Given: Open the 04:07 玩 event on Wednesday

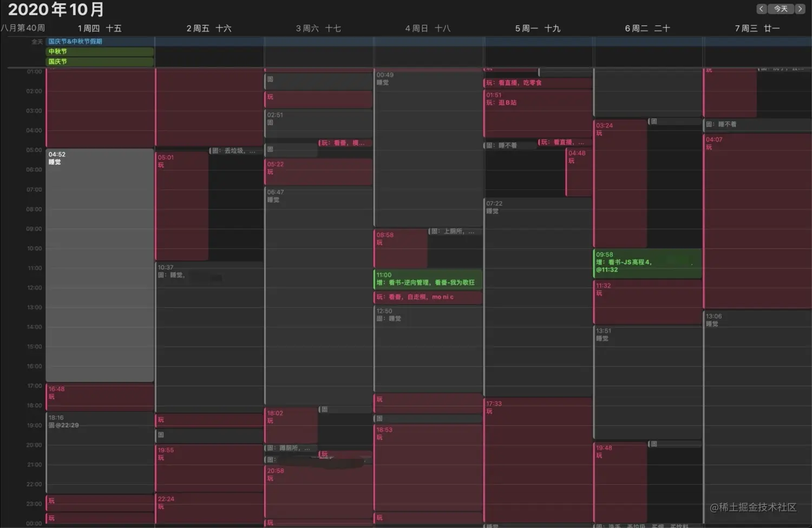Looking at the screenshot, I should point(757,221).
